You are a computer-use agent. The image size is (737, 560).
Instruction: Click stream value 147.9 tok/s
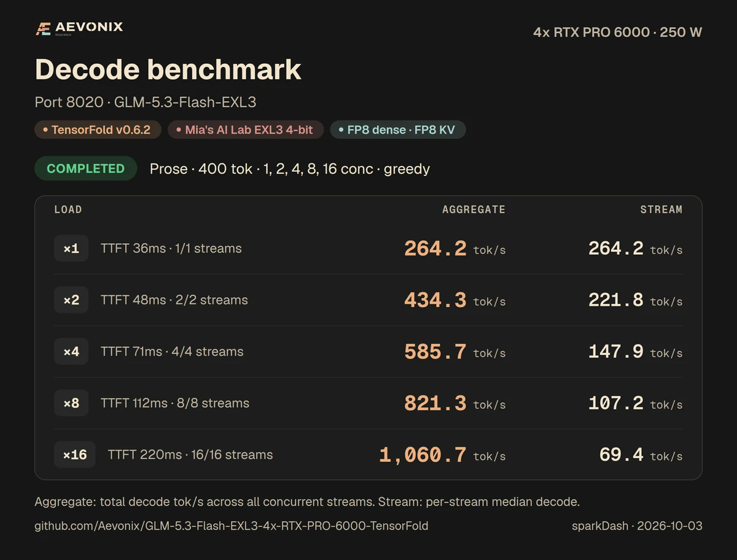click(x=636, y=352)
